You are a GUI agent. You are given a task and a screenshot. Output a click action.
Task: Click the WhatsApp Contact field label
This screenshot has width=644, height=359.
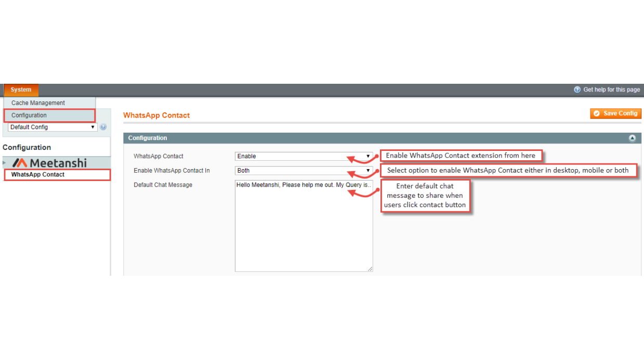tap(159, 156)
